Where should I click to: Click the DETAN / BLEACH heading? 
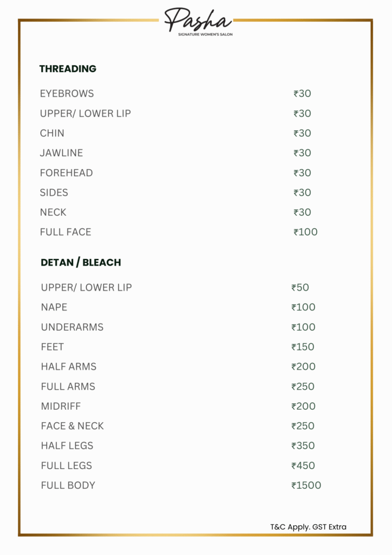click(x=81, y=262)
